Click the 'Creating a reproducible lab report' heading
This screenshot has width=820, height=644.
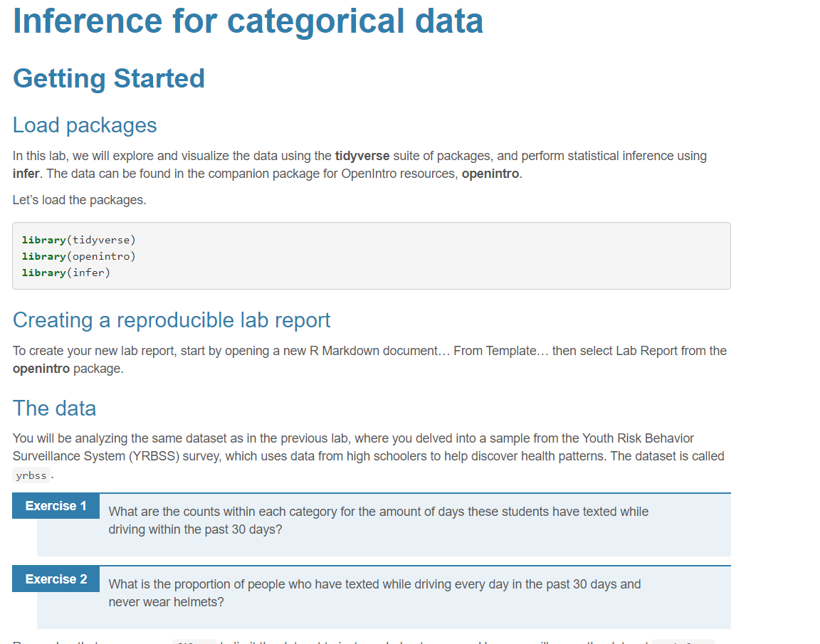(171, 320)
